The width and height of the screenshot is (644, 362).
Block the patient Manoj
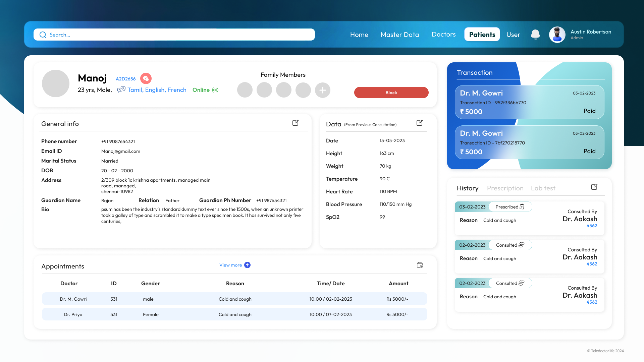tap(391, 93)
